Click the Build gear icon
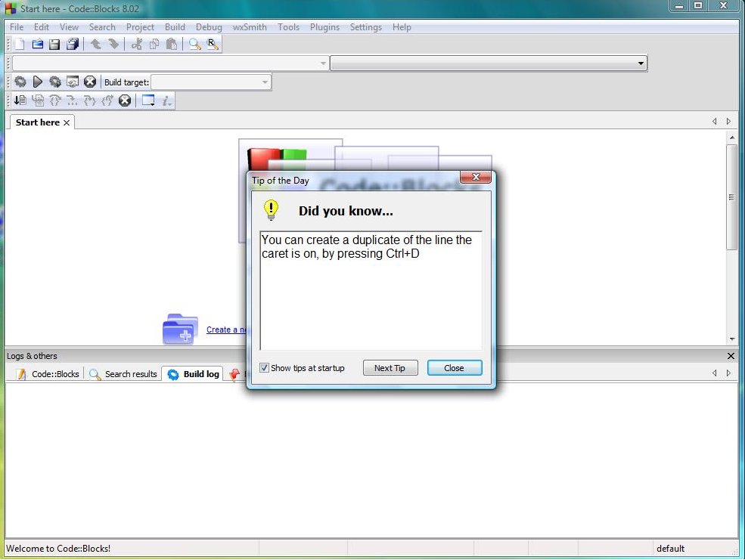 [20, 82]
